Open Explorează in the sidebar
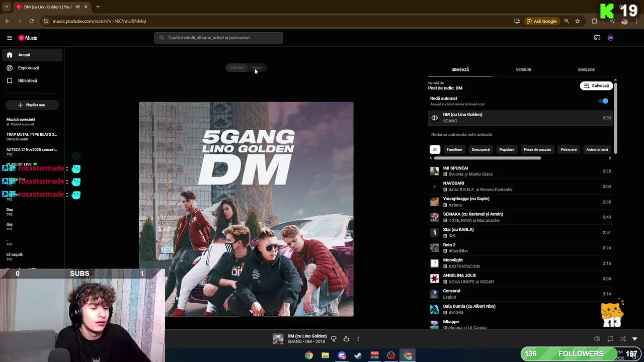This screenshot has width=644, height=362. pos(32,68)
